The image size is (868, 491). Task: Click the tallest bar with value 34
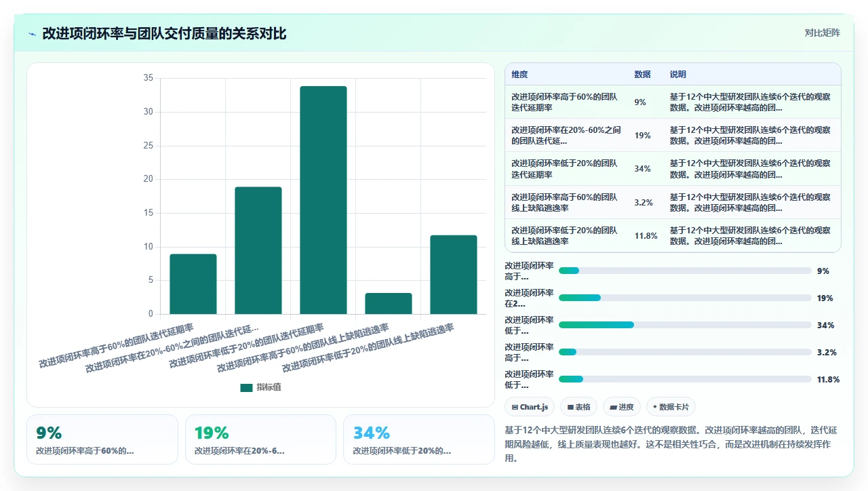(x=323, y=200)
